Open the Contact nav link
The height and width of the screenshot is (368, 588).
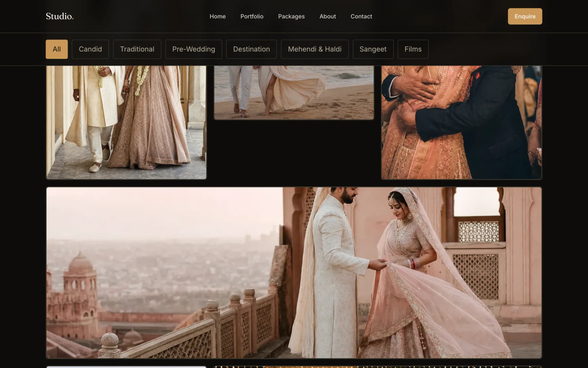click(361, 16)
